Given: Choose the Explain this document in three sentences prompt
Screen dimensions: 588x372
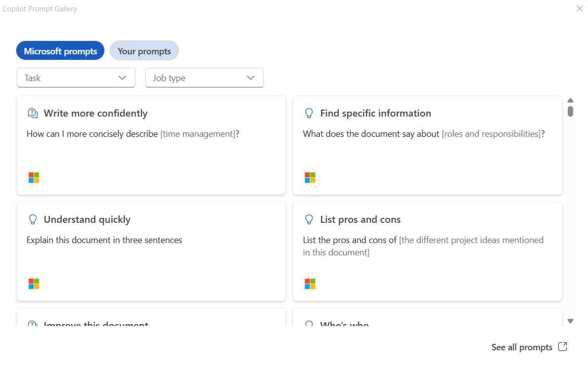Looking at the screenshot, I should 104,241.
